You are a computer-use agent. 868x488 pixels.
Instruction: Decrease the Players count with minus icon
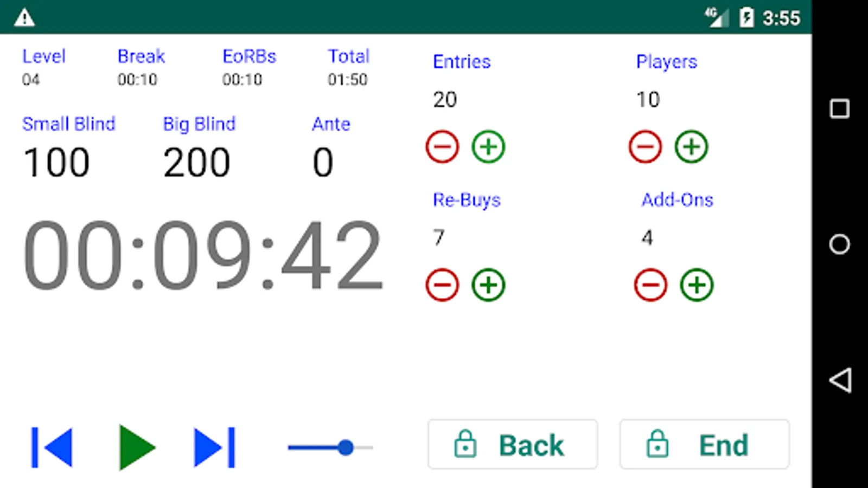(x=645, y=146)
